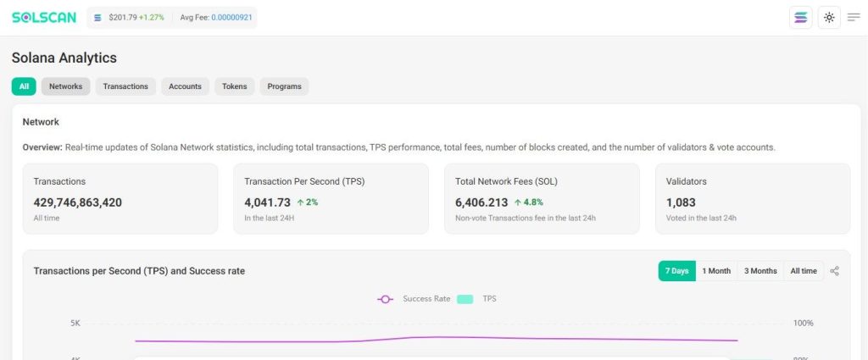Click the Solscan logo
The width and height of the screenshot is (868, 360).
45,17
